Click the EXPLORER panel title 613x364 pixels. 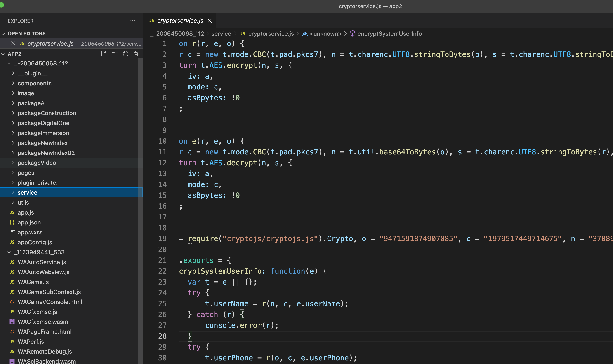coord(20,21)
